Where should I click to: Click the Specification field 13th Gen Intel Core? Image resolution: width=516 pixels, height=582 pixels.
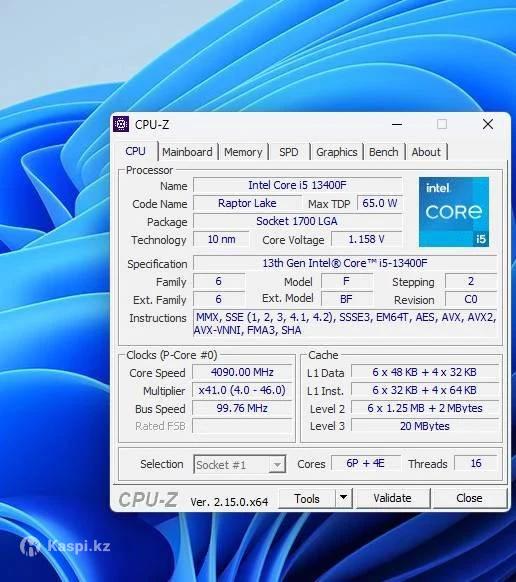pyautogui.click(x=345, y=263)
